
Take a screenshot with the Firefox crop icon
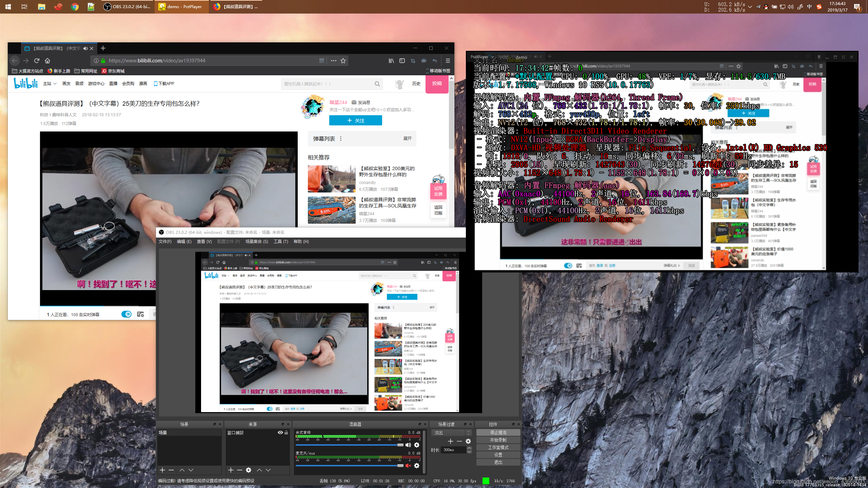pyautogui.click(x=413, y=61)
